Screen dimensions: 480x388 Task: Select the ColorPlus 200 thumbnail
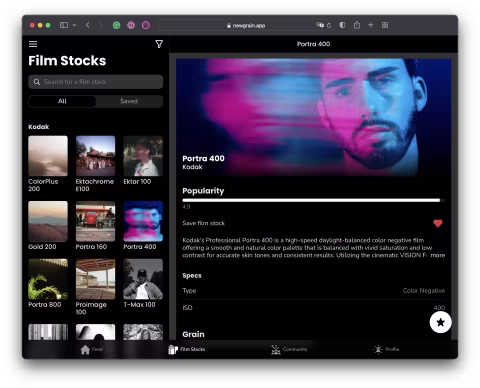(48, 156)
